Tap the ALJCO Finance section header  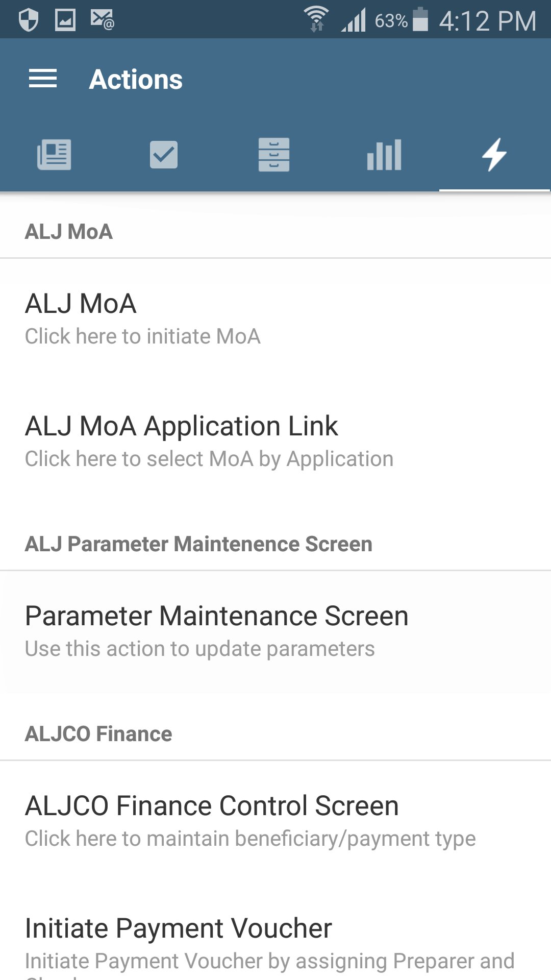(x=98, y=734)
